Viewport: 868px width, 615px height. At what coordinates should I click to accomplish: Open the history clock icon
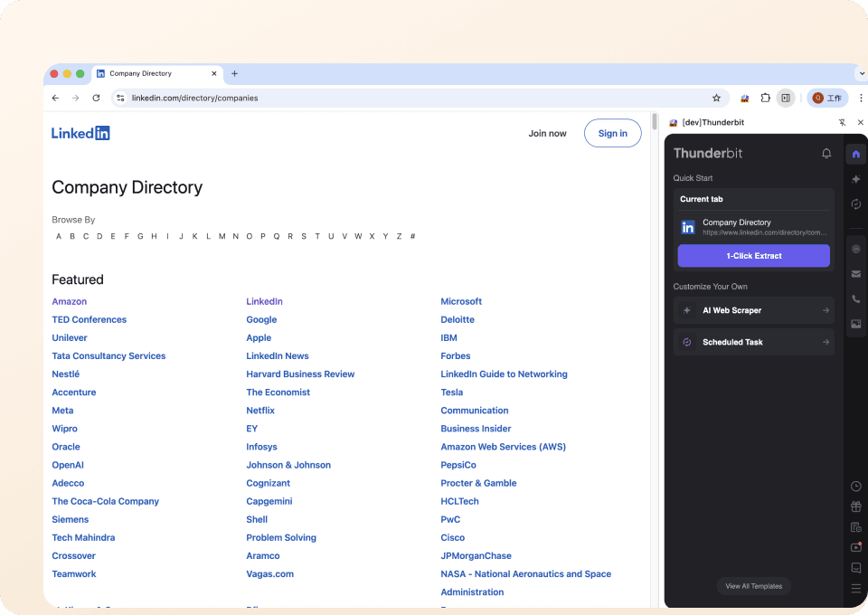point(855,487)
